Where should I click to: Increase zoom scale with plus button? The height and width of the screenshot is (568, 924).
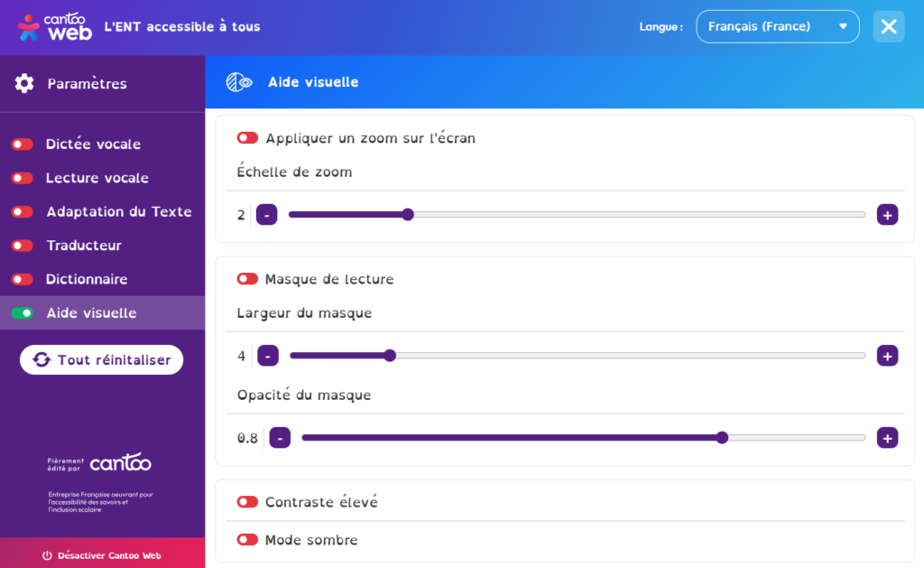click(x=887, y=215)
